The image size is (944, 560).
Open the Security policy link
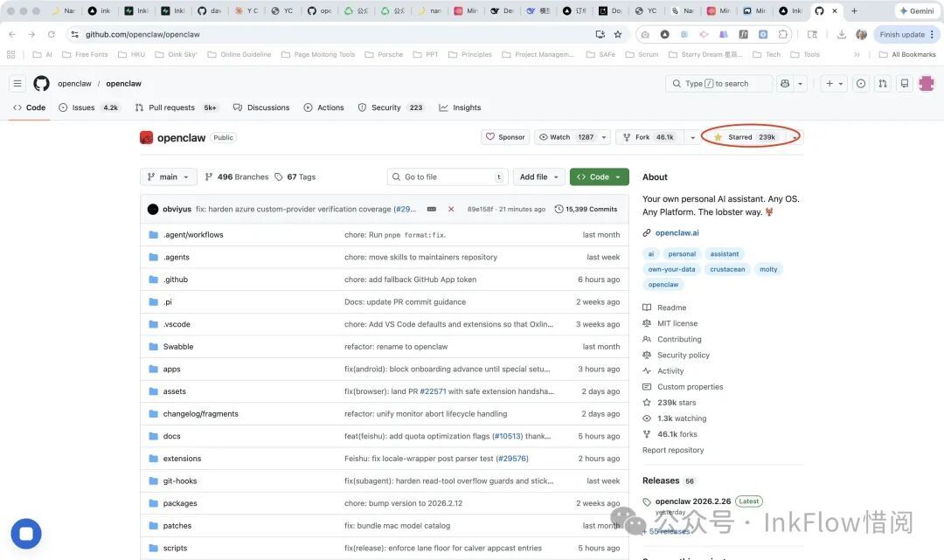pyautogui.click(x=684, y=355)
